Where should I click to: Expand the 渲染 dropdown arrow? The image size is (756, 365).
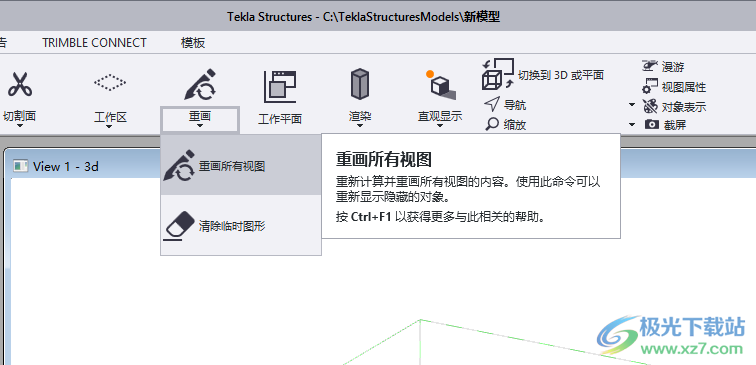pos(360,126)
